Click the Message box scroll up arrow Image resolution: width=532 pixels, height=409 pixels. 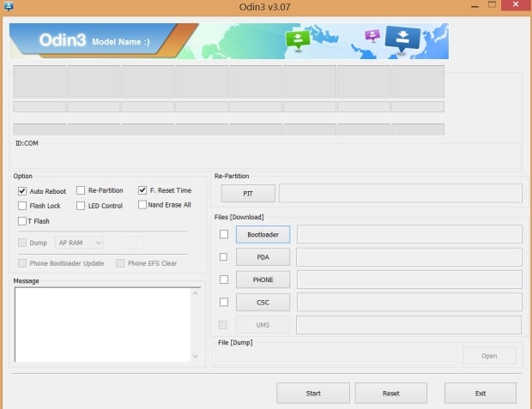pos(196,293)
